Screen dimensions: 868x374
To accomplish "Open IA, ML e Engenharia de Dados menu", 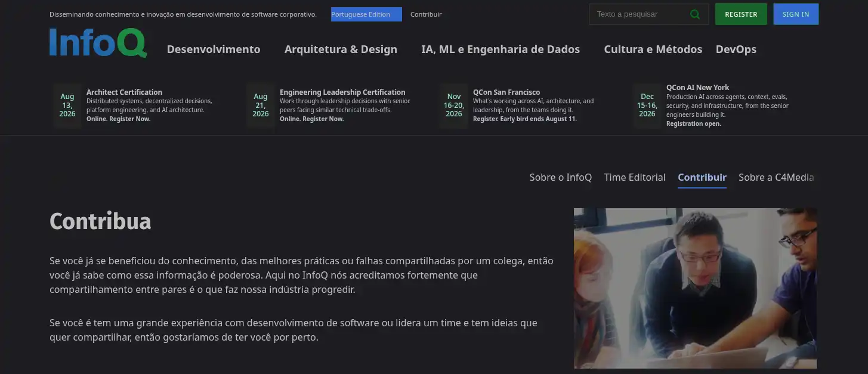I will (x=501, y=50).
